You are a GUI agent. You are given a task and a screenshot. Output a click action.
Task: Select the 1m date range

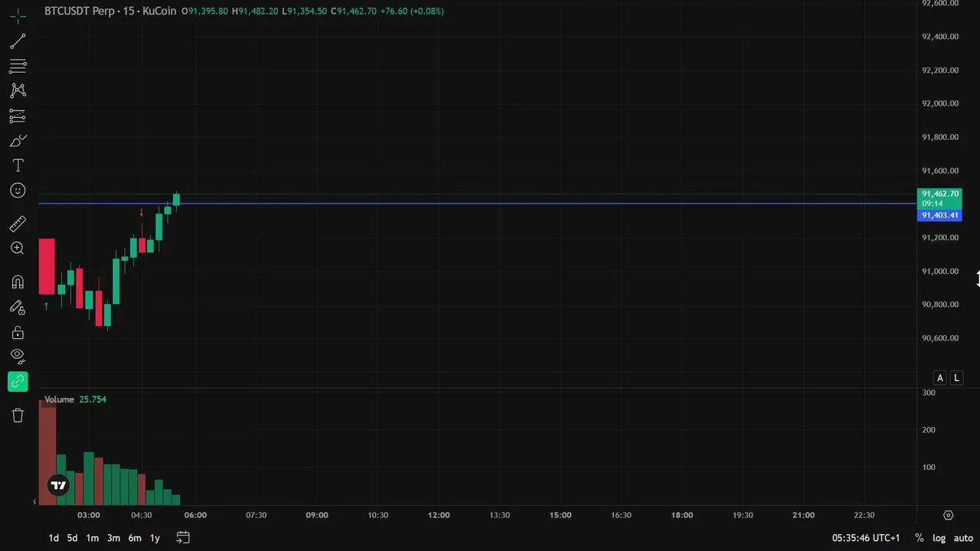click(x=92, y=538)
